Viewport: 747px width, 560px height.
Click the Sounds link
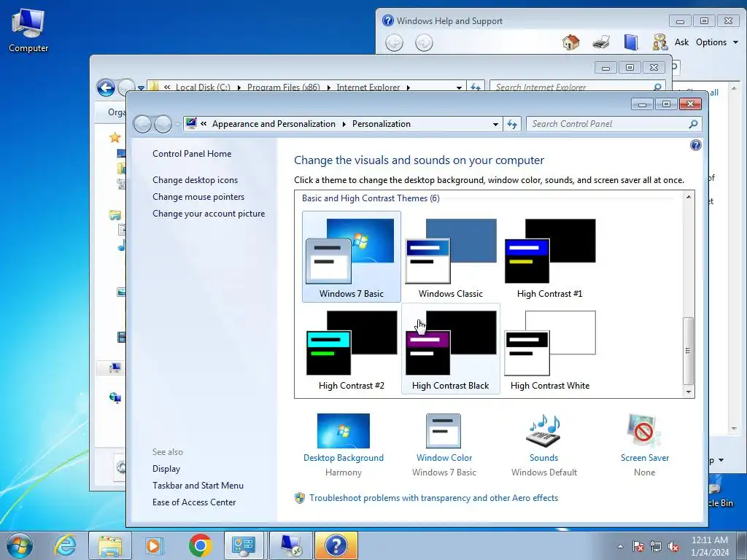543,458
